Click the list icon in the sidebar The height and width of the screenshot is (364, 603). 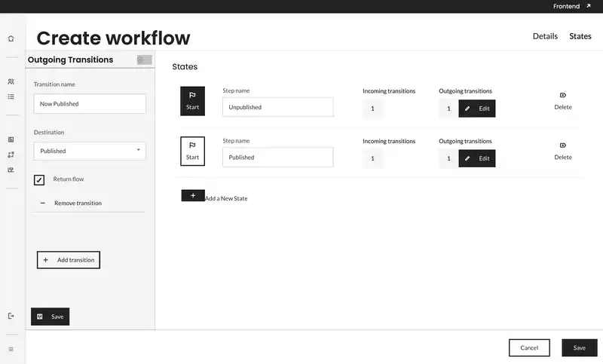click(11, 96)
